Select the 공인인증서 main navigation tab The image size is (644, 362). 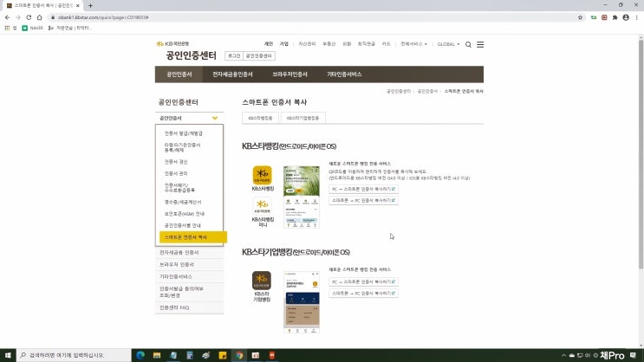coord(179,74)
